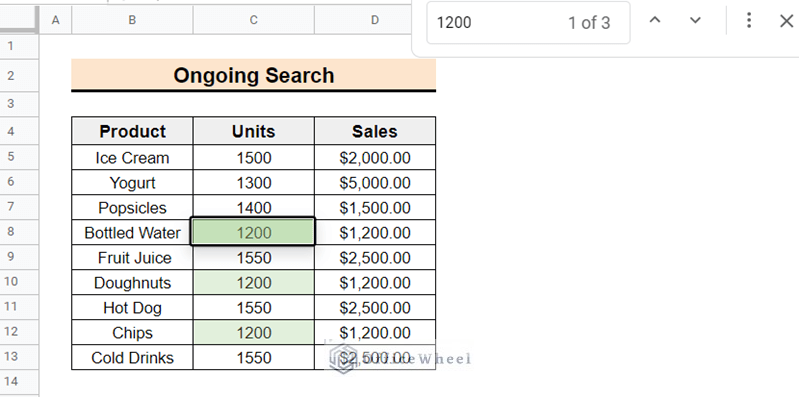Screen dimensions: 799x397
Task: Select the Doughnuts cell
Action: point(132,282)
